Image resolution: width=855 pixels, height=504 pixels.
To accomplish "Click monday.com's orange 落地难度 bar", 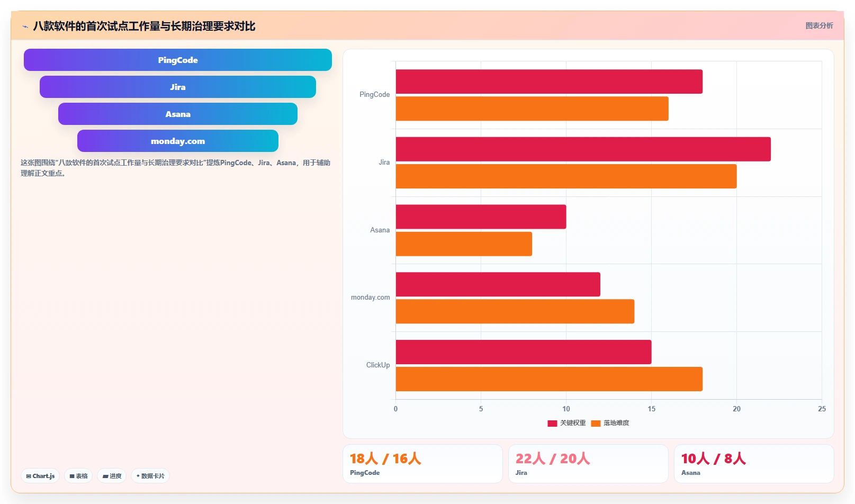I will [515, 311].
